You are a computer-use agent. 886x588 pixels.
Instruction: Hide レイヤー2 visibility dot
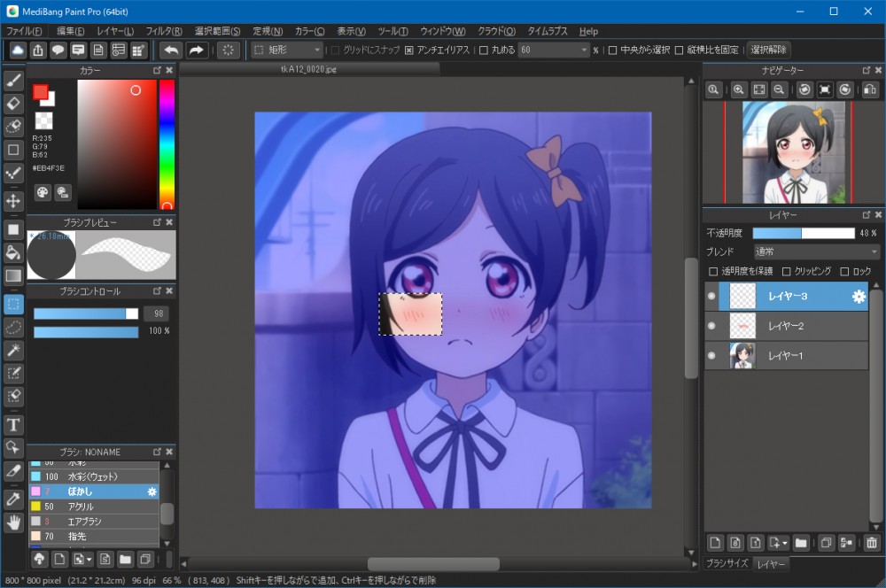711,326
